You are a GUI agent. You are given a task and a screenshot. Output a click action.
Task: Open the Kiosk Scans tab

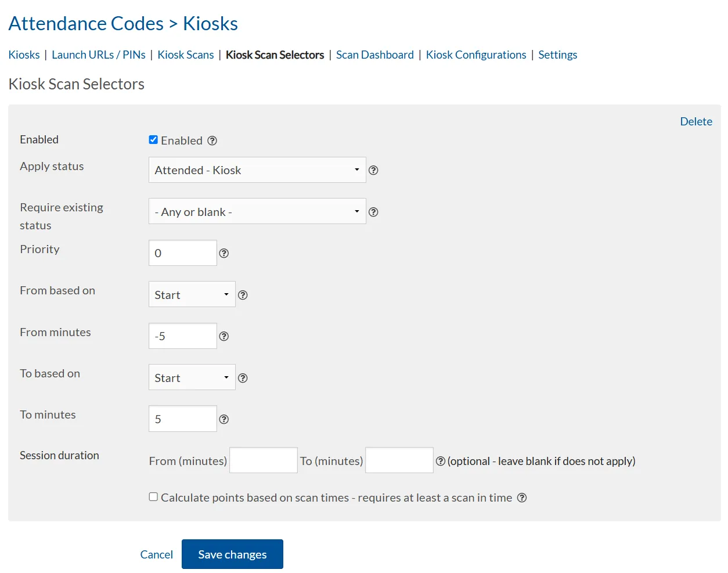point(186,55)
